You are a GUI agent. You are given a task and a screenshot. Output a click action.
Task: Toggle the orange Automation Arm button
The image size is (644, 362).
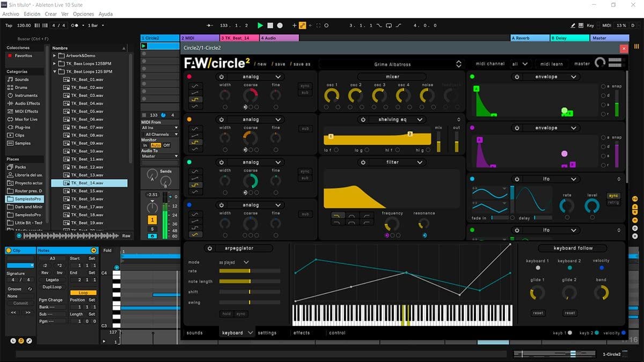tap(303, 25)
